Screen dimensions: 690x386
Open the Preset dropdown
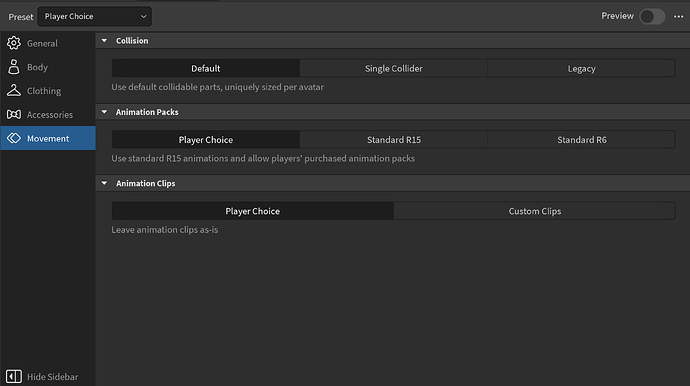tap(95, 16)
